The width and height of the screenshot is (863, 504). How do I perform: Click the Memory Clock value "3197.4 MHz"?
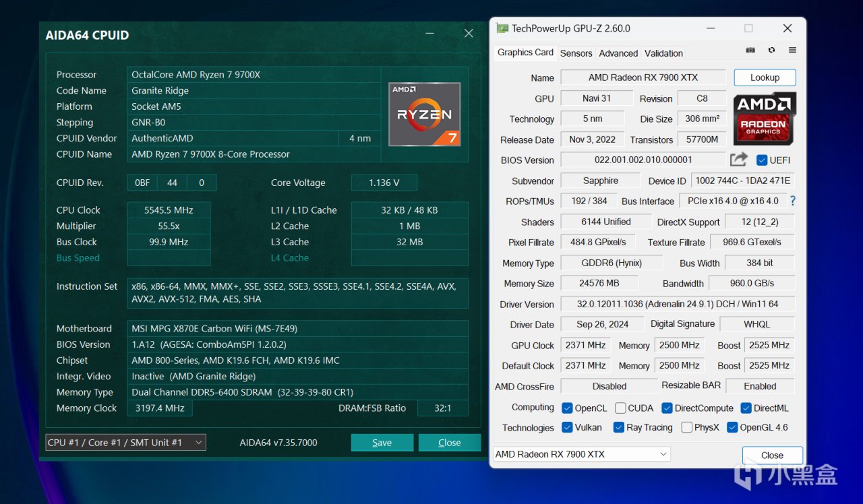(x=159, y=408)
